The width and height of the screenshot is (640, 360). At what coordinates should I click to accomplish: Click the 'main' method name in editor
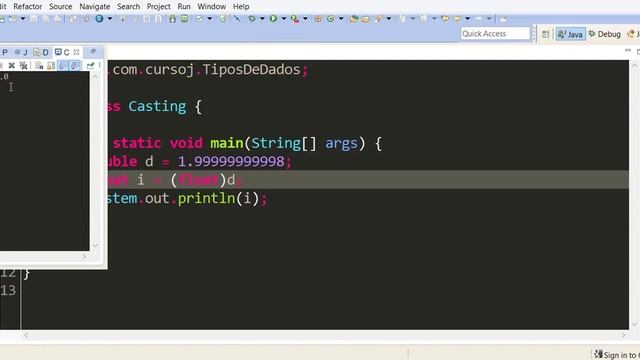227,143
